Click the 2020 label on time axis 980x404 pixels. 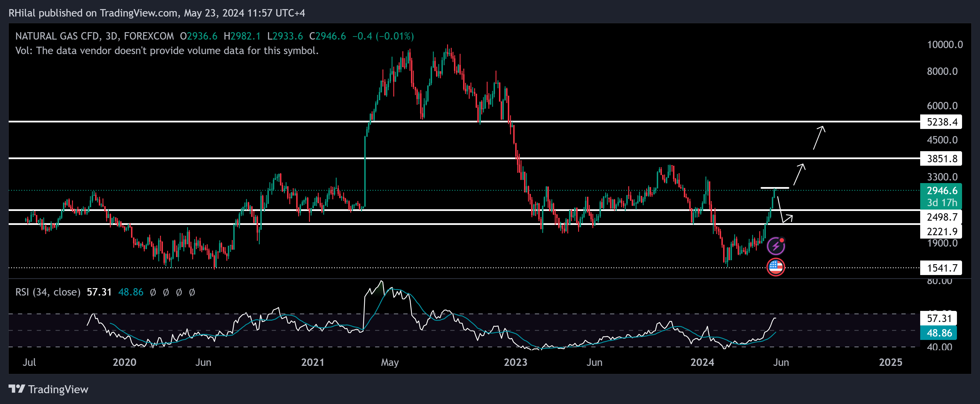coord(124,362)
